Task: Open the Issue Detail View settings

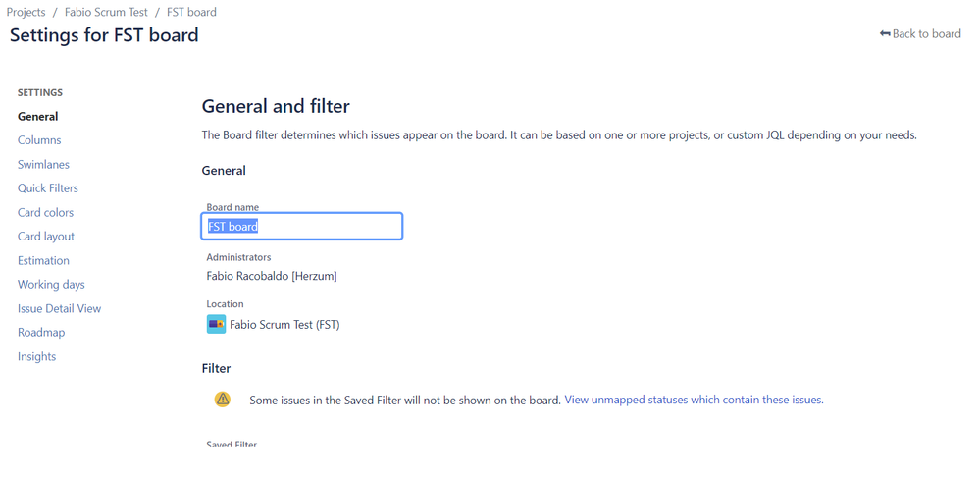Action: (60, 308)
